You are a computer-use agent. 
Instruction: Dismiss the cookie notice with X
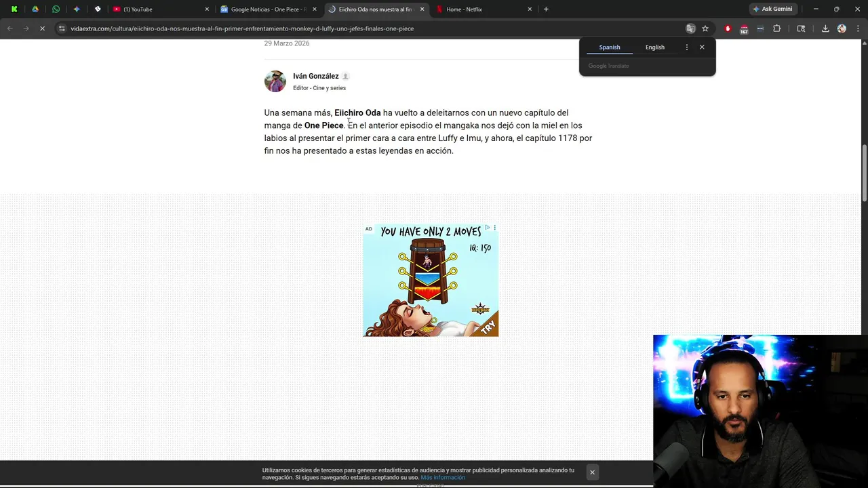point(592,472)
